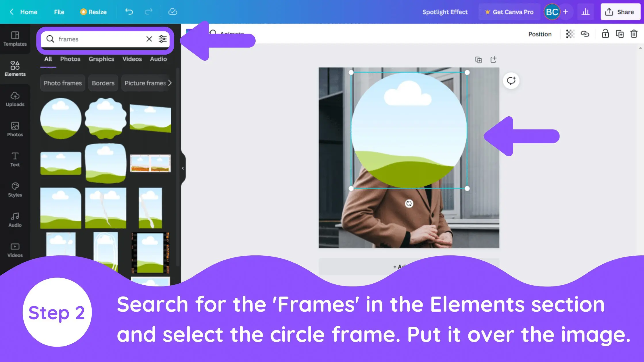
Task: Click the Position button in toolbar
Action: [540, 34]
